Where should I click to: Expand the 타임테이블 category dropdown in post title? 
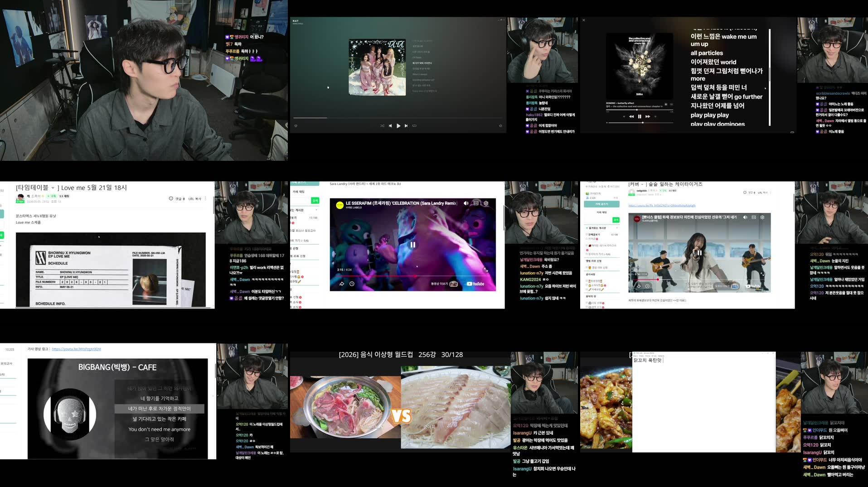coord(53,188)
